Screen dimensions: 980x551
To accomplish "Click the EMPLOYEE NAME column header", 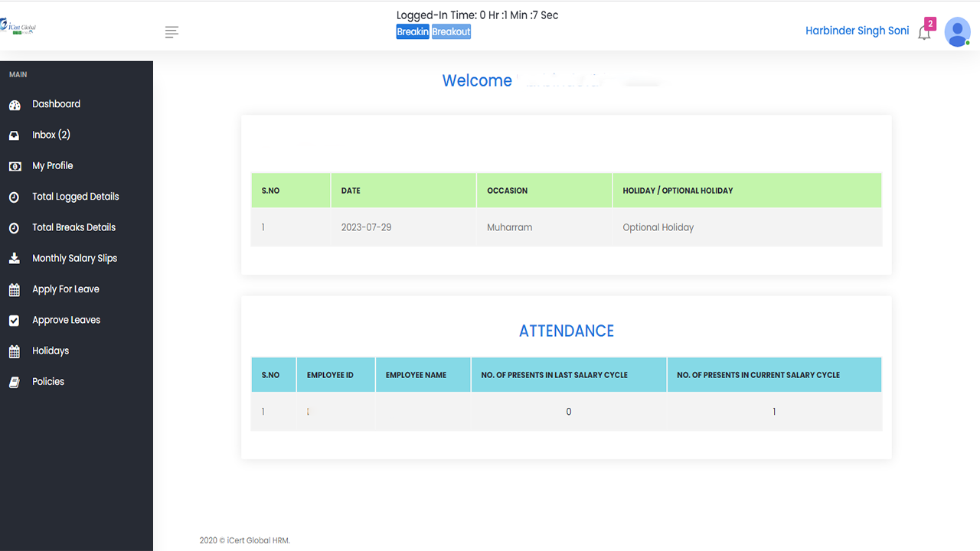I will pyautogui.click(x=423, y=375).
